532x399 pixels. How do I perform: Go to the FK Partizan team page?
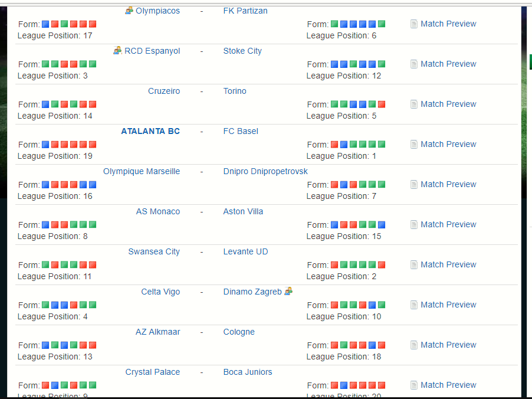click(245, 11)
